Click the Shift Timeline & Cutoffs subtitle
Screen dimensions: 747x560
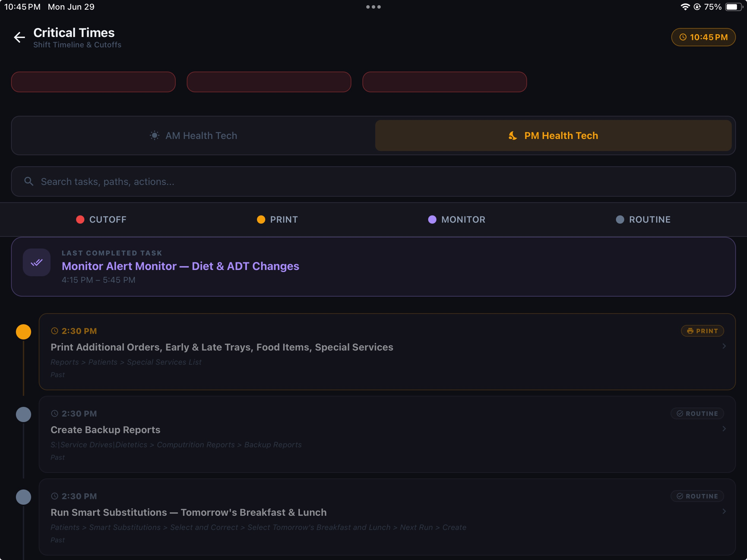[77, 44]
